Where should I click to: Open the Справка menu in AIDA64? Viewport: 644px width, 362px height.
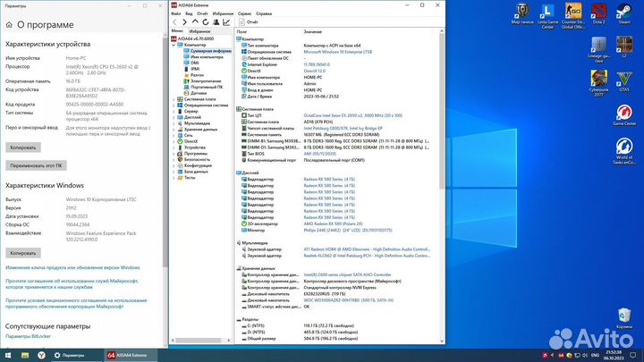click(264, 13)
